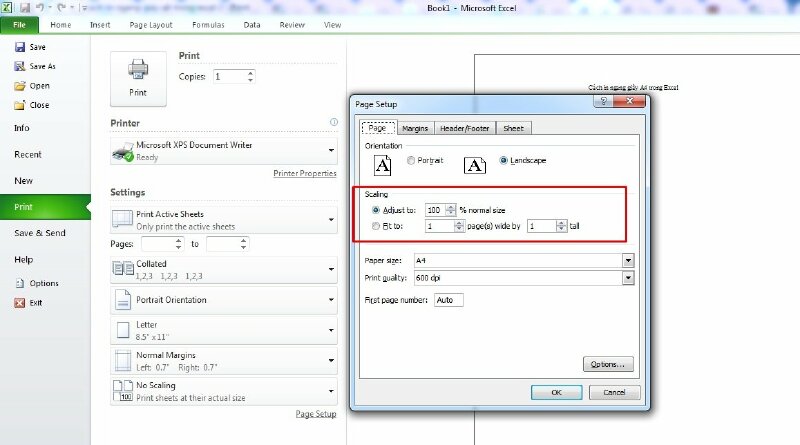Click the Adjust to percent field

(436, 210)
